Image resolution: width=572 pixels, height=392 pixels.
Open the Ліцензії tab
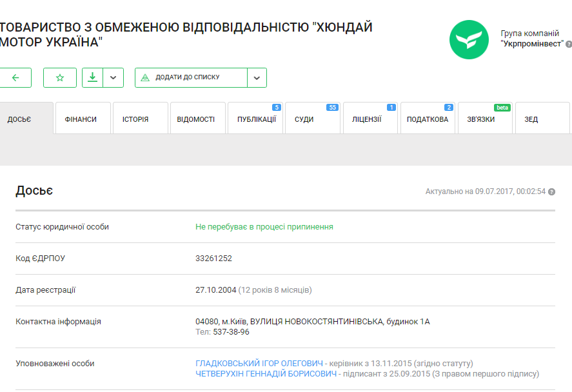click(x=366, y=119)
